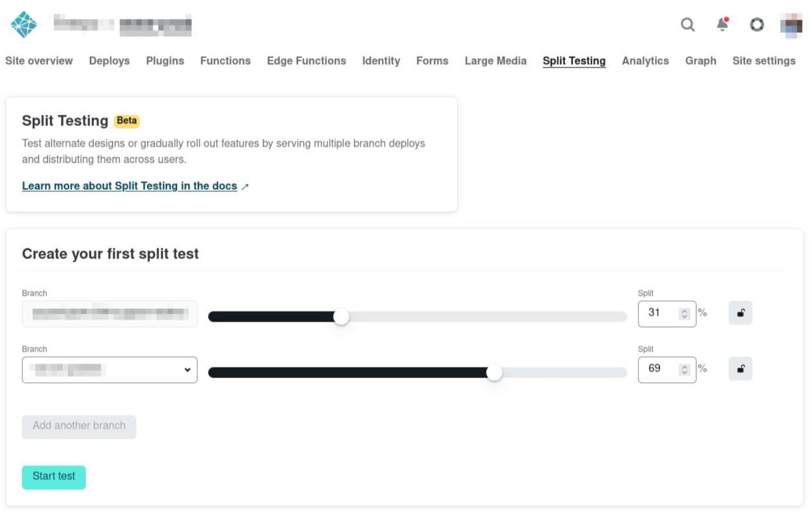The height and width of the screenshot is (513, 812).
Task: Open the Edge Functions tab
Action: [x=306, y=61]
